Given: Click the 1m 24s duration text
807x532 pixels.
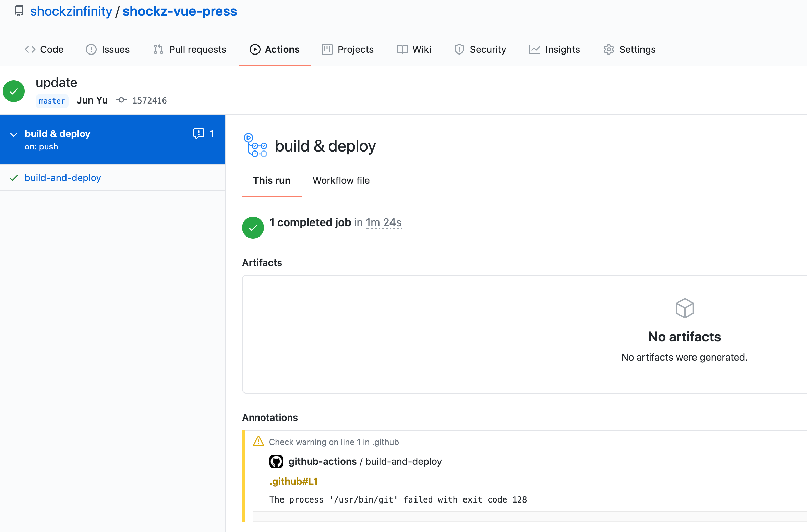Looking at the screenshot, I should point(383,222).
